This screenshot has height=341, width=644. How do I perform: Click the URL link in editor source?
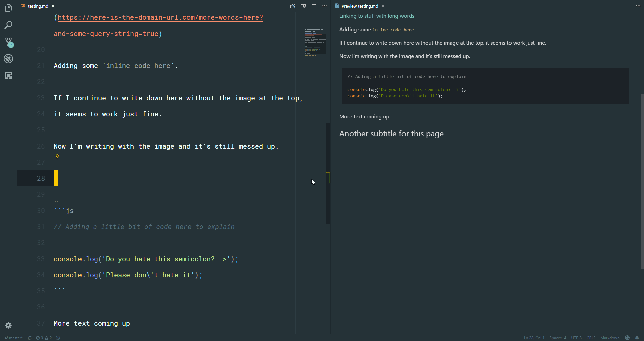coord(160,17)
